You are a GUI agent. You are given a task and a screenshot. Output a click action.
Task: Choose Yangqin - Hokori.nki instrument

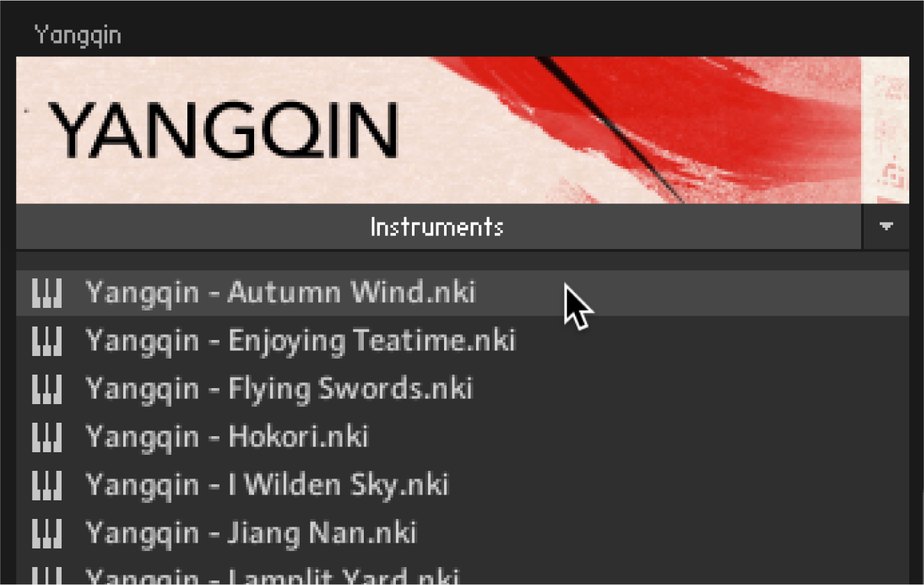(462, 437)
